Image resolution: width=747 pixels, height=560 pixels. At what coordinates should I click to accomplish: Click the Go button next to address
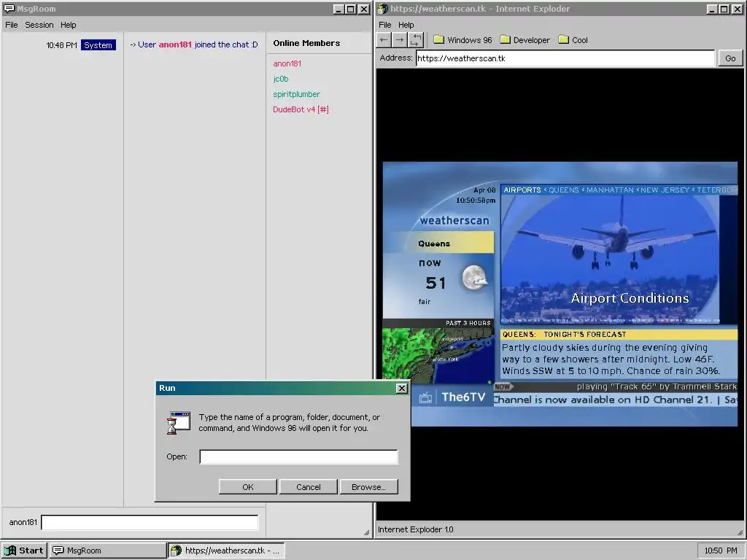(730, 58)
